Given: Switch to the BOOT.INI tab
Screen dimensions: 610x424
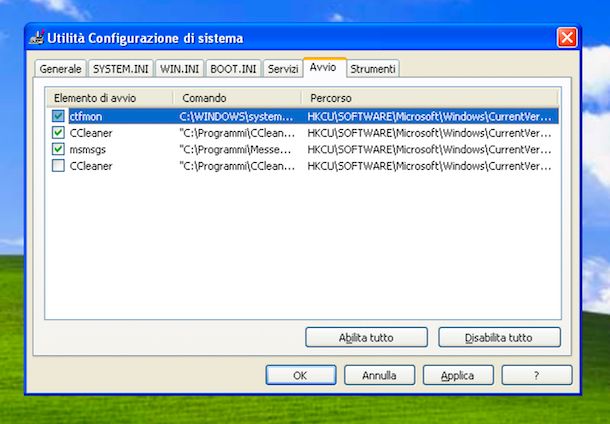Looking at the screenshot, I should [233, 69].
